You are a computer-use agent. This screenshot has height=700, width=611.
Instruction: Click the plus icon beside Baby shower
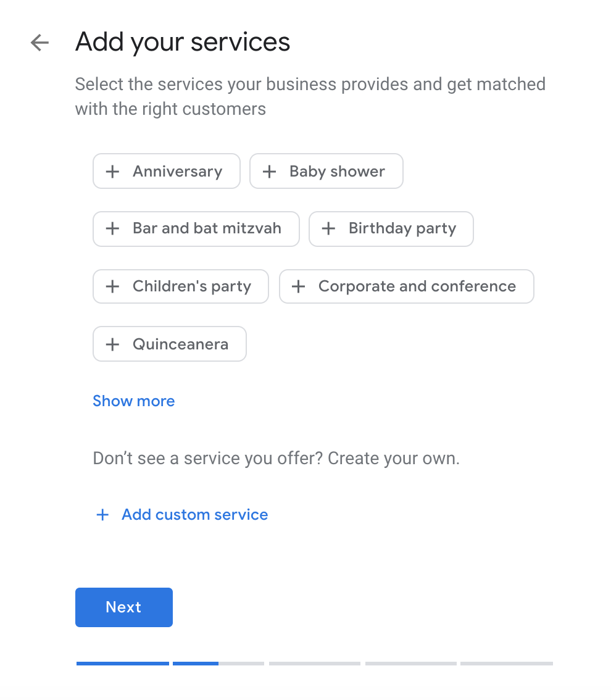(269, 172)
